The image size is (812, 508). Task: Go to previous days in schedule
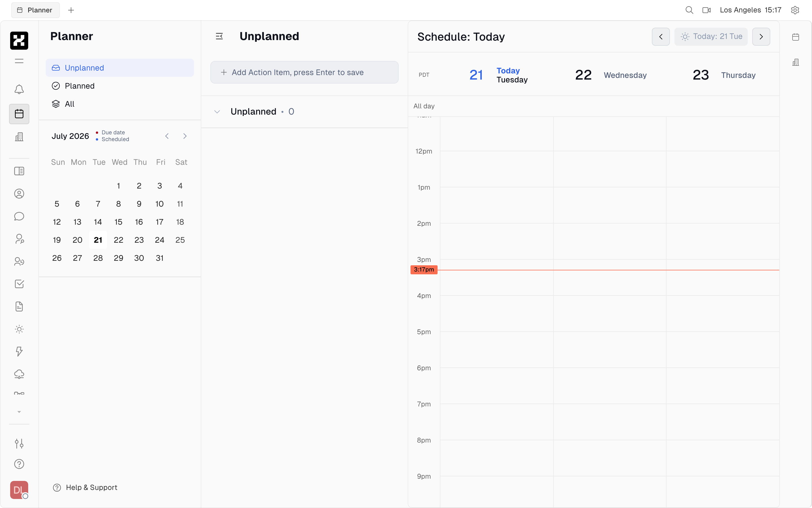(x=661, y=37)
